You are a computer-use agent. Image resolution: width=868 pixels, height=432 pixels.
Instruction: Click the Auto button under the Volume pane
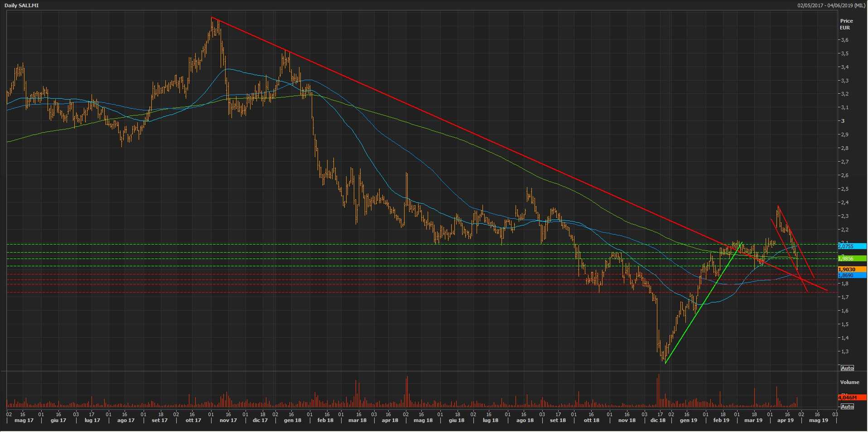(x=847, y=406)
